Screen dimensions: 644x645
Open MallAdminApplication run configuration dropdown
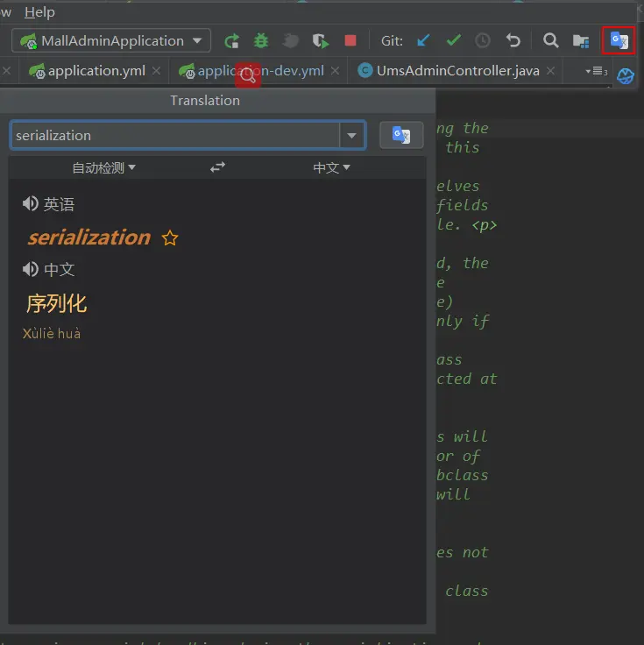(x=111, y=40)
